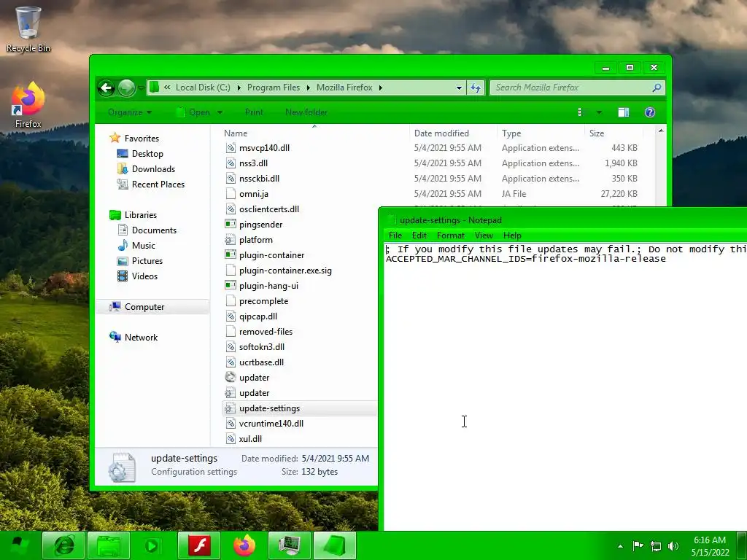
Task: Open Notepad's Format menu
Action: [x=451, y=236]
